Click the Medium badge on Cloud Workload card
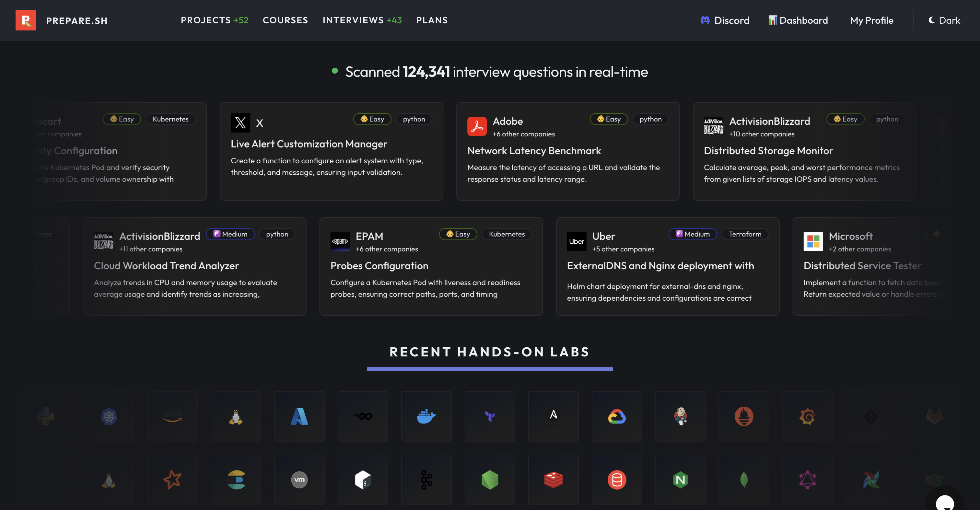Screen dimensions: 980x510 pos(230,234)
